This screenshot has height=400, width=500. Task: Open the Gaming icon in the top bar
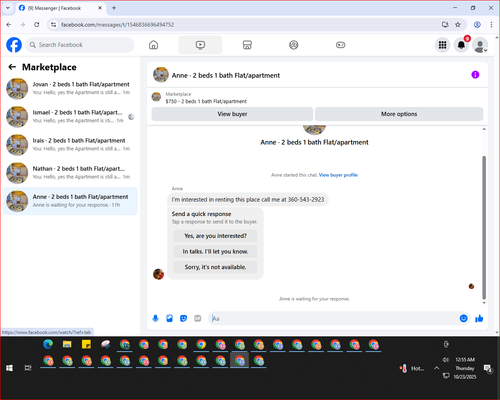[340, 45]
